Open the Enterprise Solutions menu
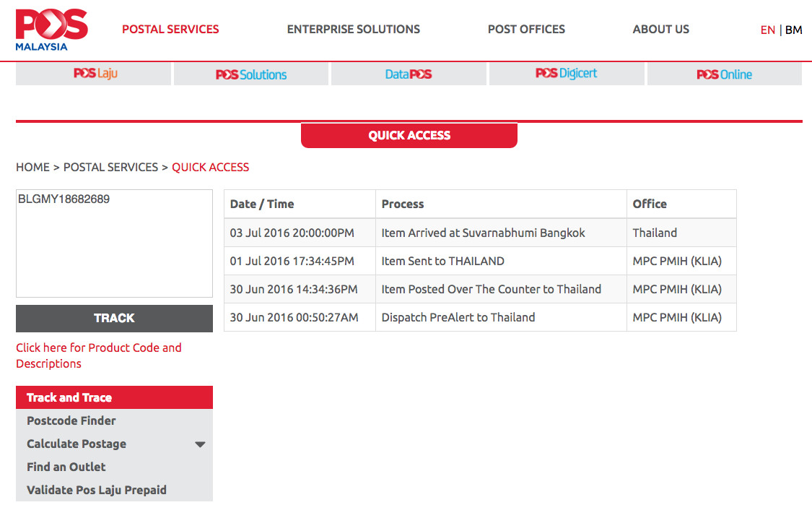Image resolution: width=812 pixels, height=518 pixels. [x=354, y=30]
